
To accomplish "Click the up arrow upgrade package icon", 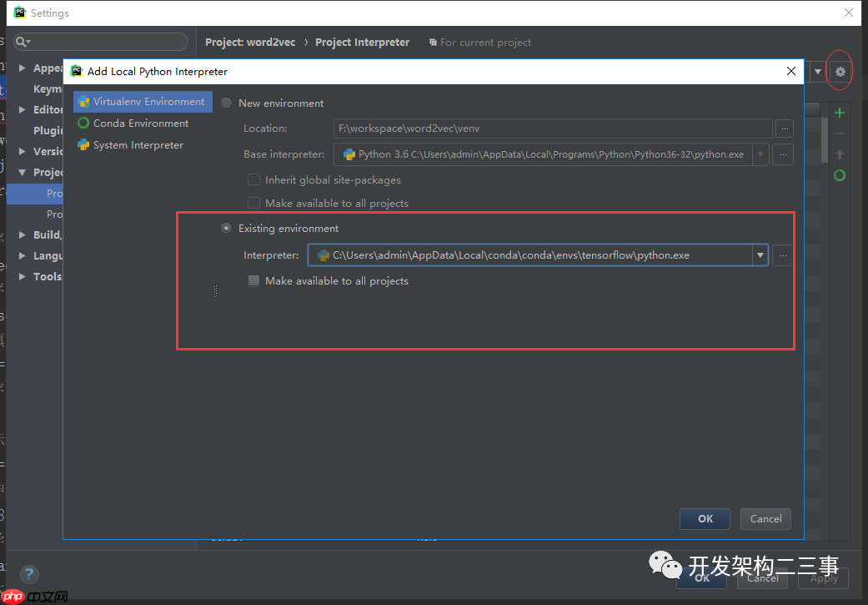I will 839,154.
